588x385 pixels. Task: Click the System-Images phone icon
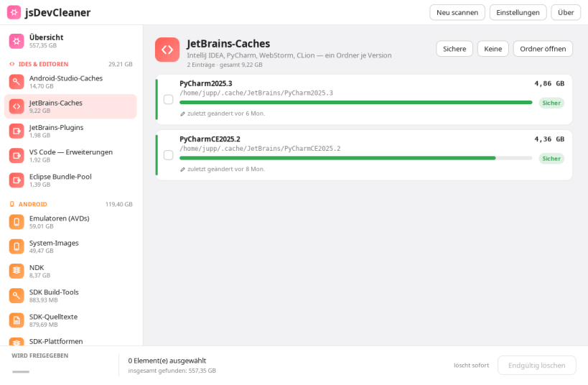coord(17,246)
